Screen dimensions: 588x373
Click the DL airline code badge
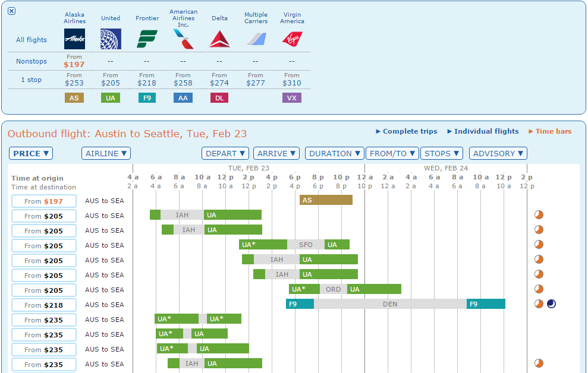tap(219, 98)
